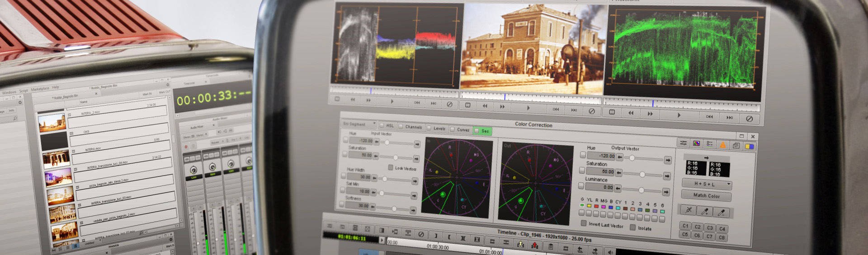
Task: Click the first Audio Mixer pan knob
Action: [x=193, y=170]
